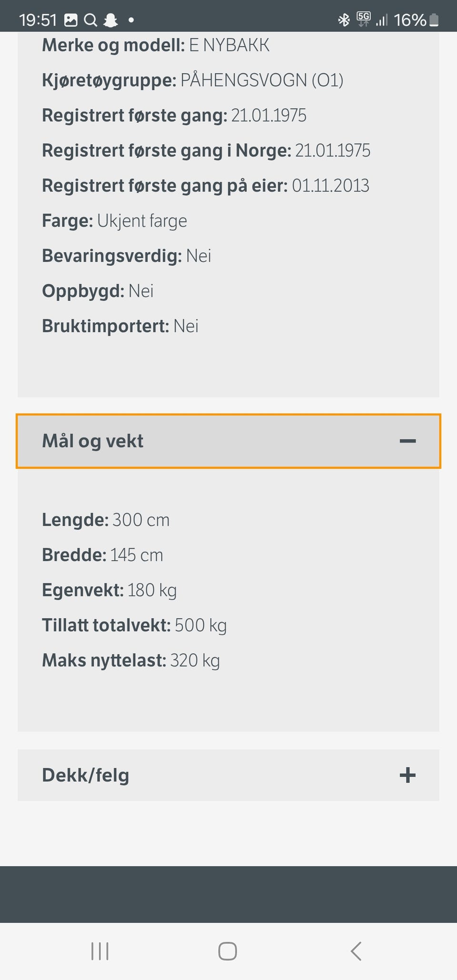This screenshot has width=457, height=980.
Task: Tap the Merke og modell E NYBAKK line
Action: pos(156,45)
